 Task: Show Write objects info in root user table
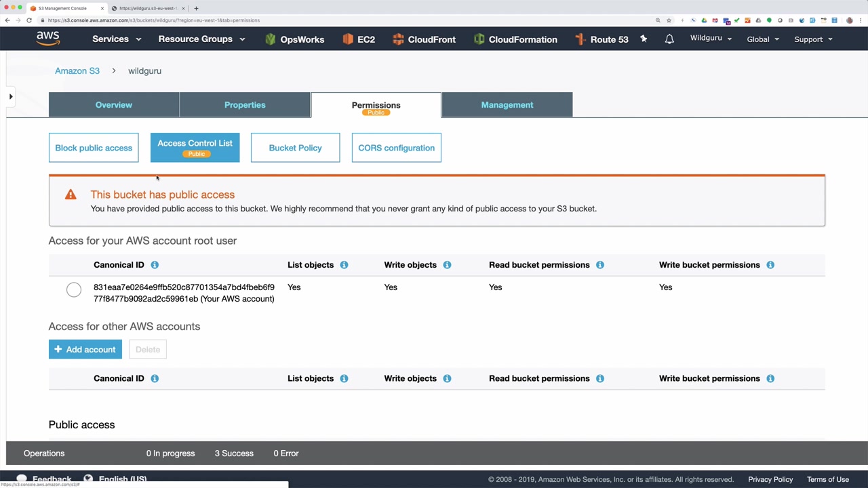(x=447, y=265)
